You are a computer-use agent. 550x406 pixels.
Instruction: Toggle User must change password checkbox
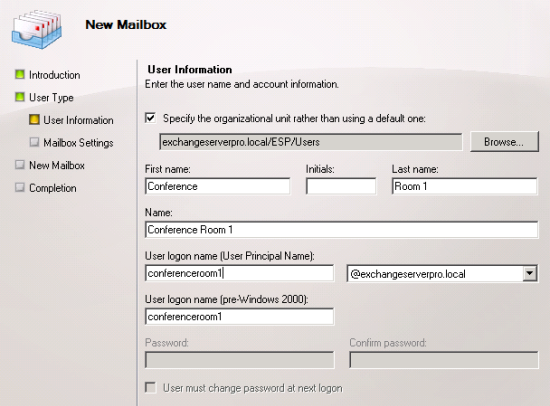pos(150,388)
